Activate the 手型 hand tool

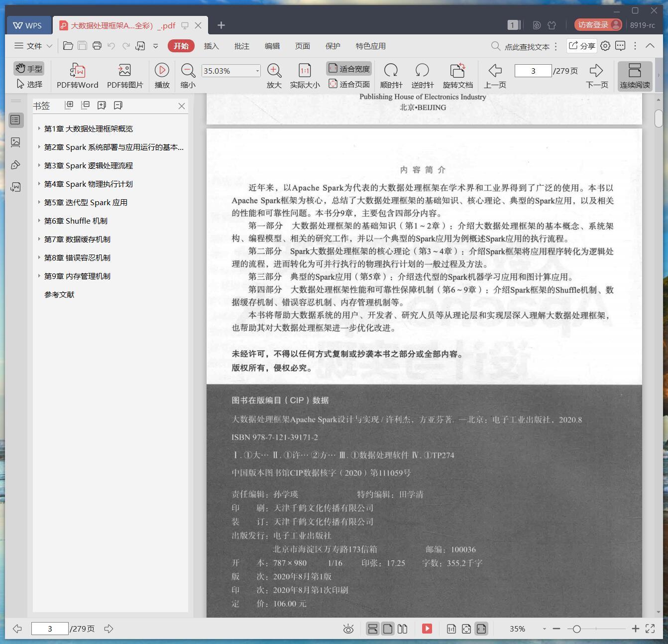coord(29,68)
